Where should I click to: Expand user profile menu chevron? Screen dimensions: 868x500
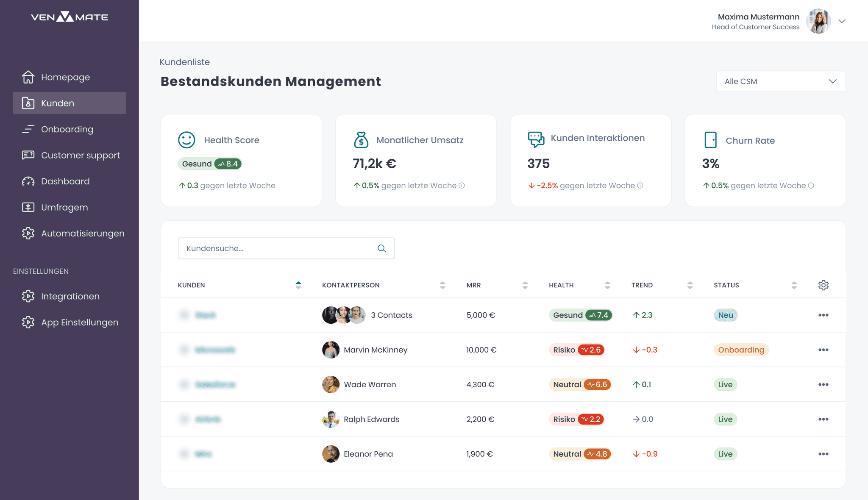(x=842, y=21)
